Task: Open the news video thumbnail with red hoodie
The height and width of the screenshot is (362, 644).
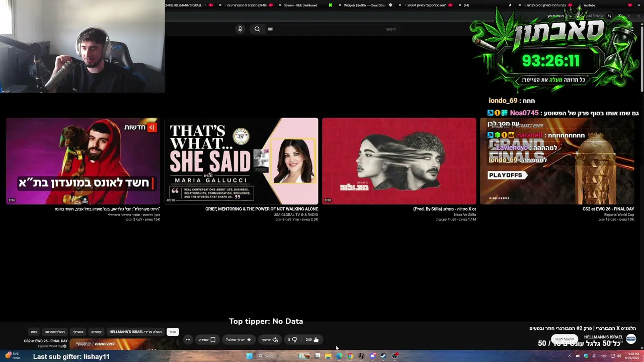Action: (x=83, y=161)
